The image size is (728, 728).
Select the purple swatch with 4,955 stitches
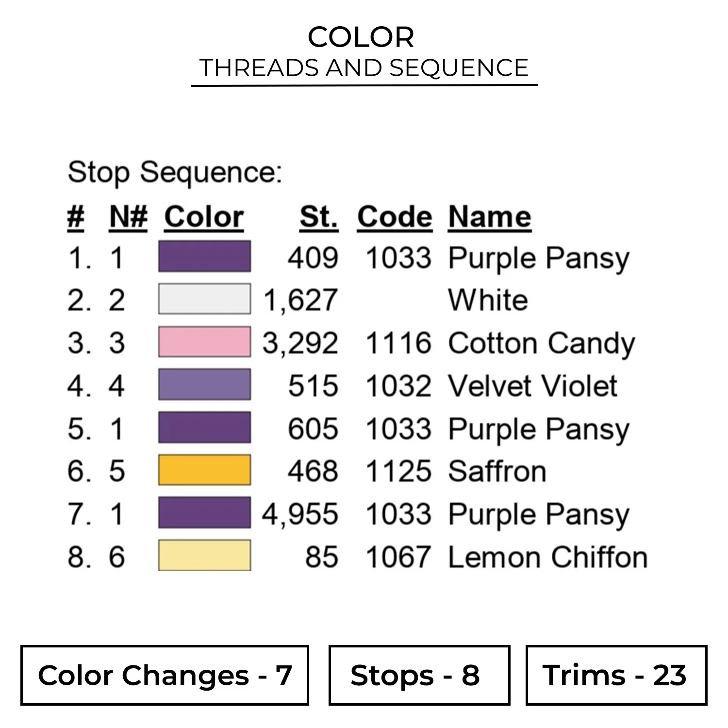pos(204,513)
